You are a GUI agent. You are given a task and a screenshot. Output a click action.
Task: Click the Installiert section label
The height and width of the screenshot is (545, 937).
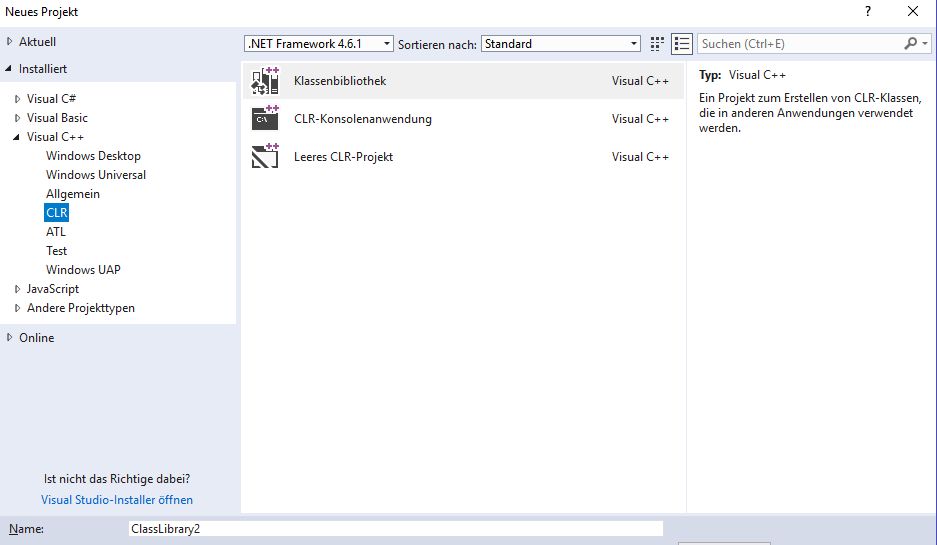tap(42, 69)
